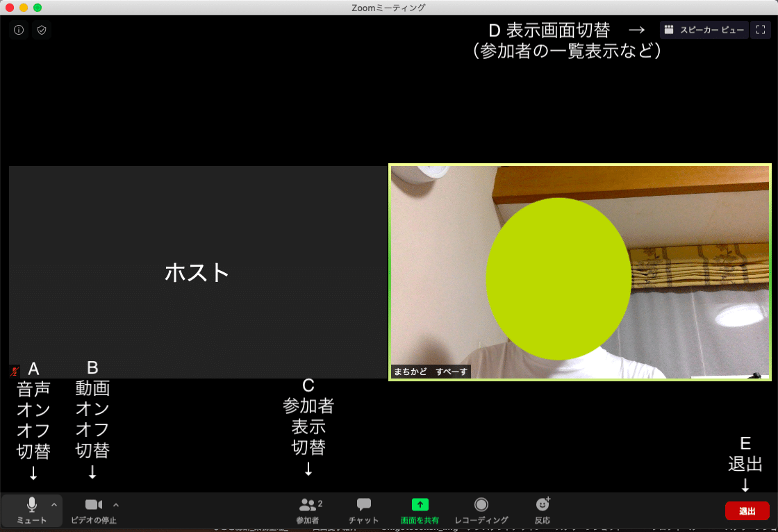The height and width of the screenshot is (532, 778).
Task: Open the chat panel
Action: point(363,509)
